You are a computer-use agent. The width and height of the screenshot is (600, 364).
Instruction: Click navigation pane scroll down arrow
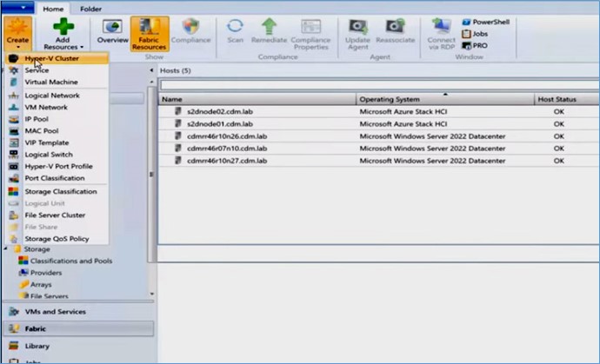point(152,294)
